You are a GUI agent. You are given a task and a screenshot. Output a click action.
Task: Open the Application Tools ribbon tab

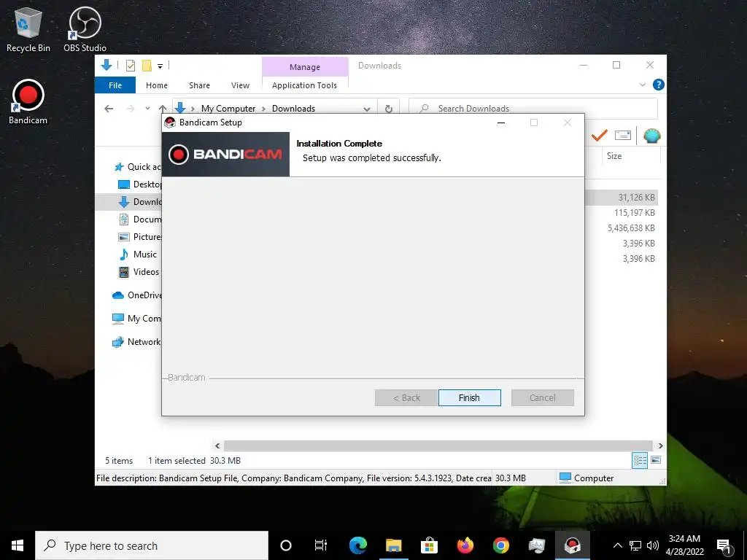tap(304, 85)
